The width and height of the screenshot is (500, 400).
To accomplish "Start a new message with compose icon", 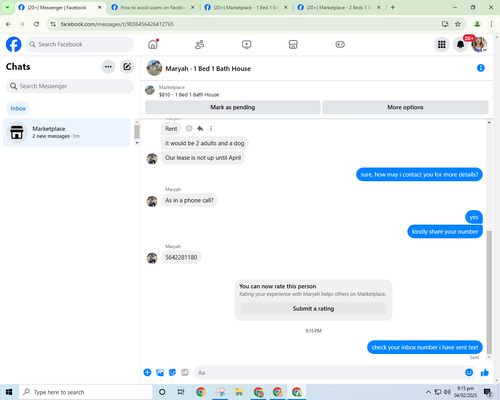I will [x=127, y=67].
